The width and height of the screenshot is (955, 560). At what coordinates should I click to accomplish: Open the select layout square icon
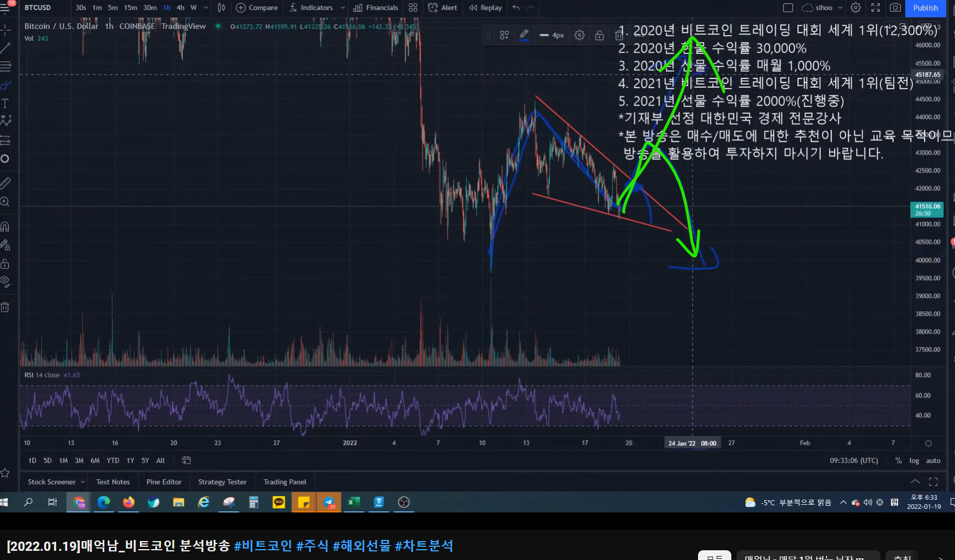(788, 7)
